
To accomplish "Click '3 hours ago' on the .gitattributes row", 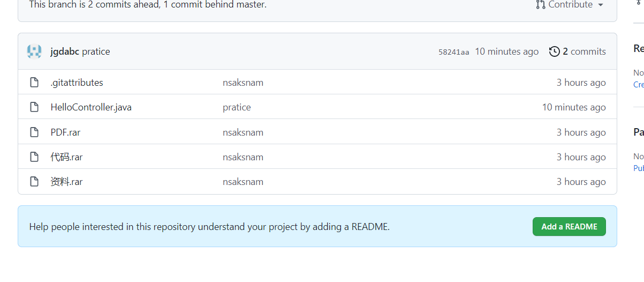I will pyautogui.click(x=581, y=83).
